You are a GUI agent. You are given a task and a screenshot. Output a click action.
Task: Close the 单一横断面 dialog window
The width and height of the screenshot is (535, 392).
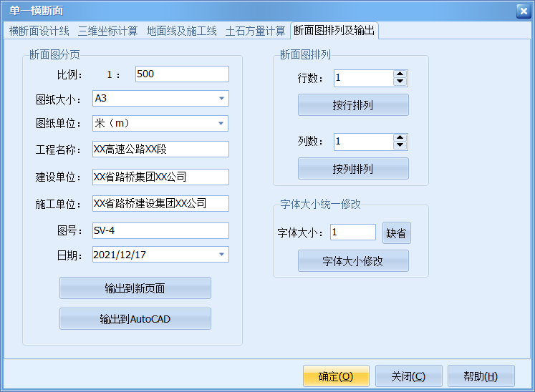point(524,11)
